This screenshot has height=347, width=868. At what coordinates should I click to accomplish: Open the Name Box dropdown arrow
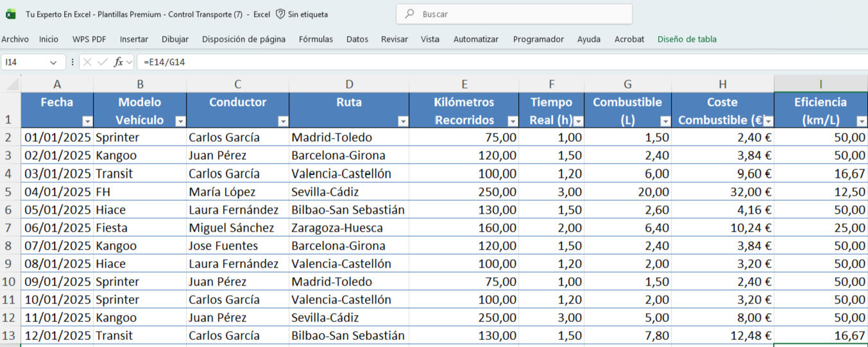coord(53,62)
